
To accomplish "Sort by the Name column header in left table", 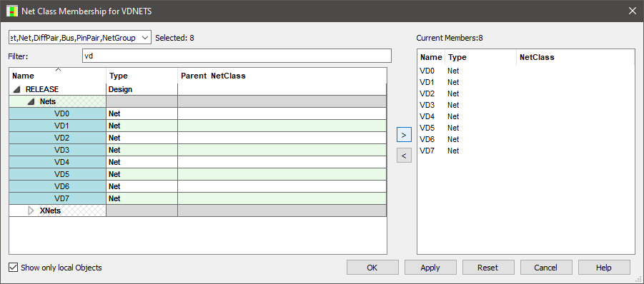I will pyautogui.click(x=57, y=76).
